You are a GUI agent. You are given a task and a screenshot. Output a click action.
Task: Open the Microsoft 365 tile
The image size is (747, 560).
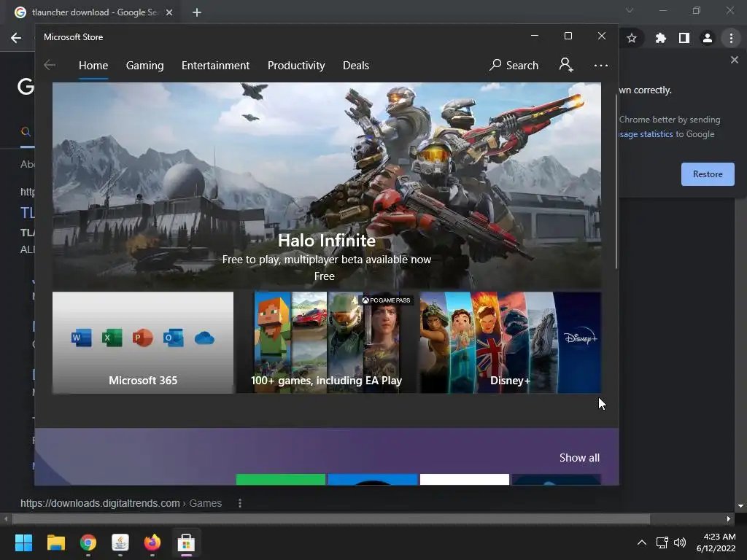143,343
